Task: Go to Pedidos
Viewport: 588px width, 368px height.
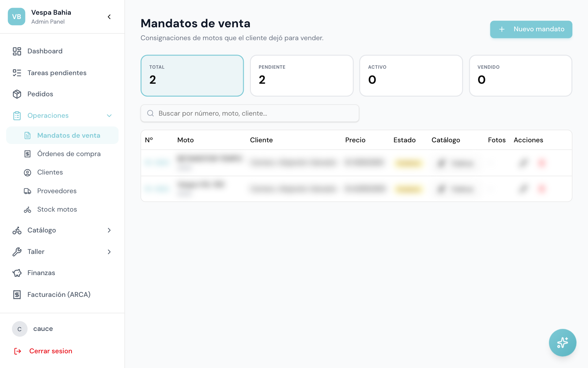Action: pos(62,94)
